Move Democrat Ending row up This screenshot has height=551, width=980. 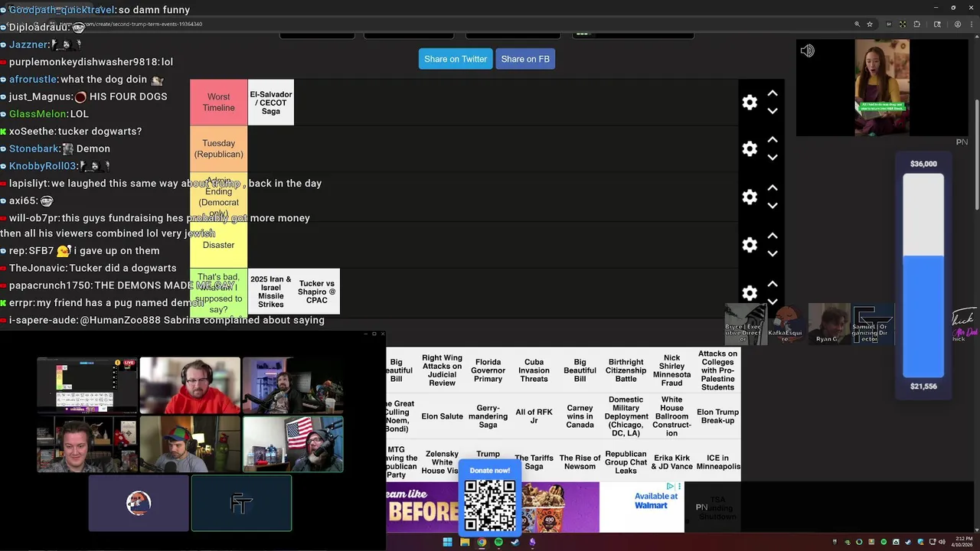pyautogui.click(x=773, y=187)
